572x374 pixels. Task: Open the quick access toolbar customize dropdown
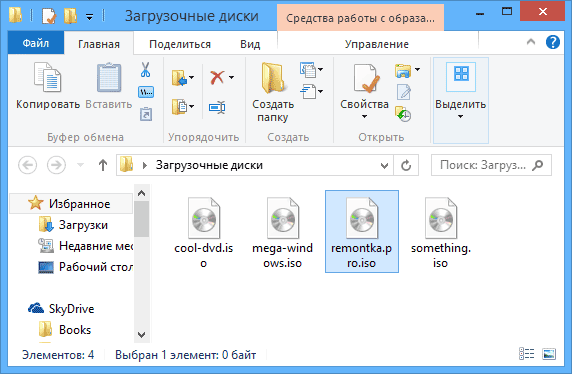pyautogui.click(x=89, y=17)
